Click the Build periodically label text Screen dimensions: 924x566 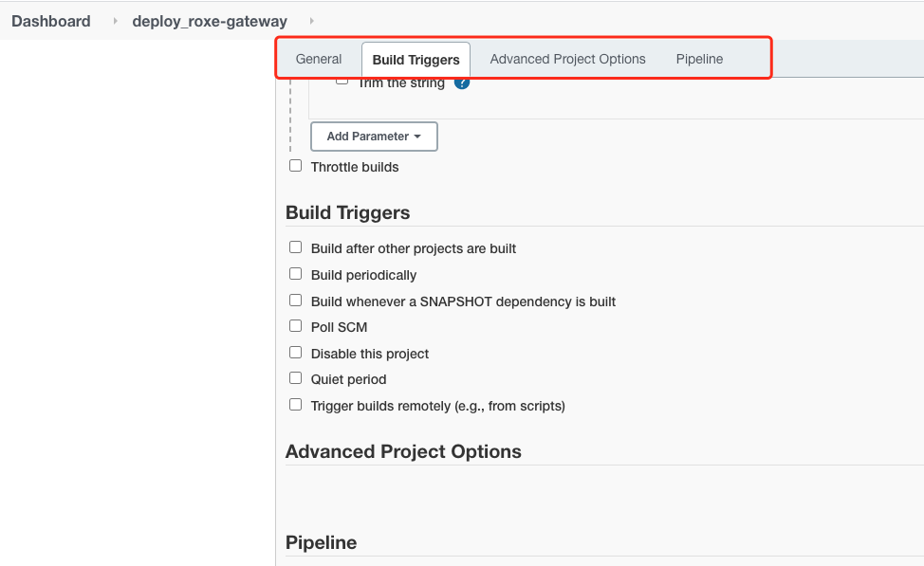click(x=363, y=275)
